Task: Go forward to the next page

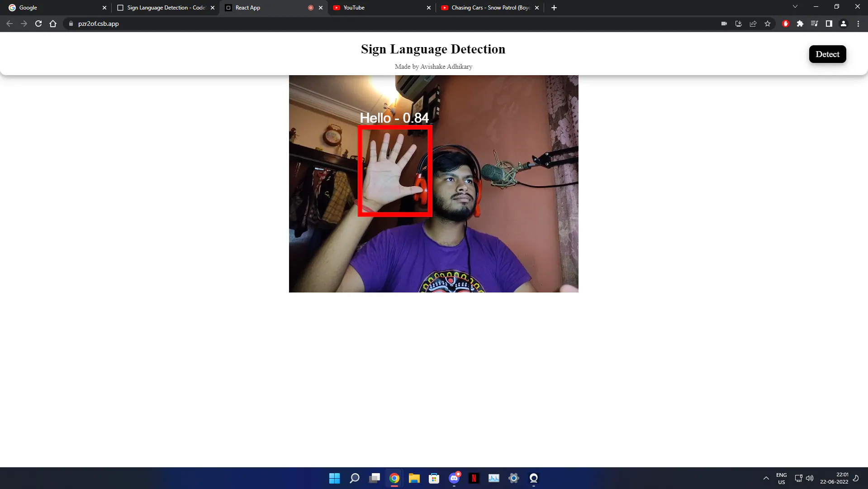Action: [x=24, y=24]
